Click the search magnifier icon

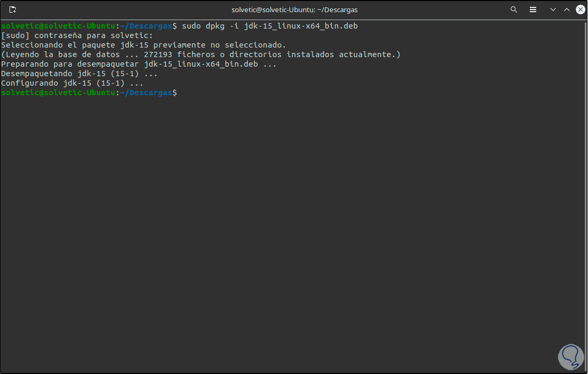tap(514, 10)
